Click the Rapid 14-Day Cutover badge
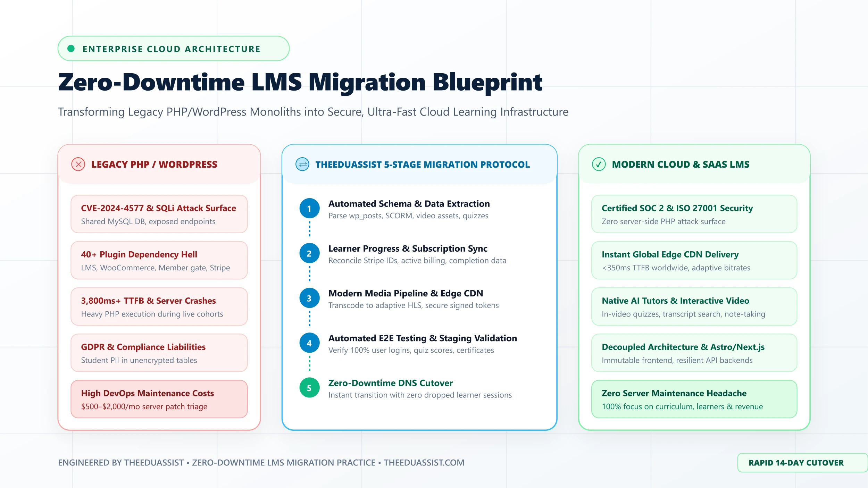The image size is (868, 488). [x=802, y=463]
